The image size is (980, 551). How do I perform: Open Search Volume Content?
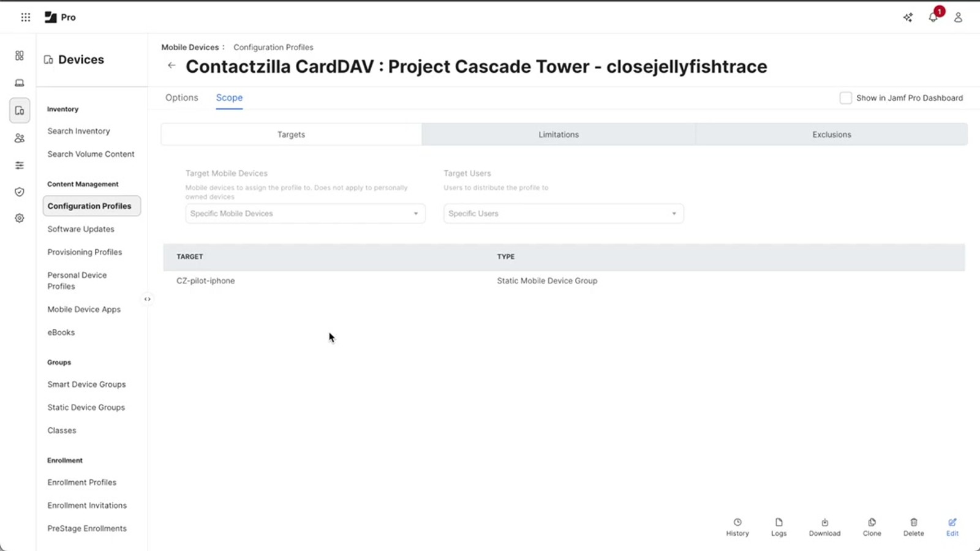coord(91,154)
